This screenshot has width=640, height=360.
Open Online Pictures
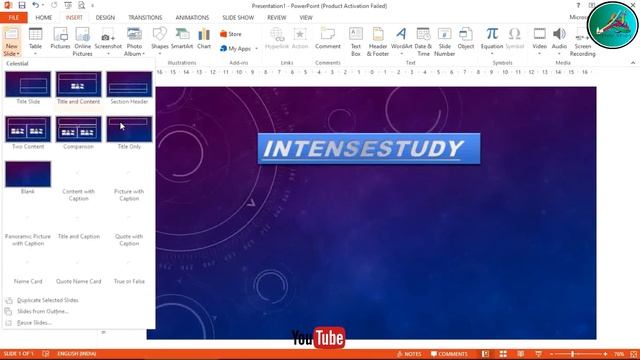82,41
